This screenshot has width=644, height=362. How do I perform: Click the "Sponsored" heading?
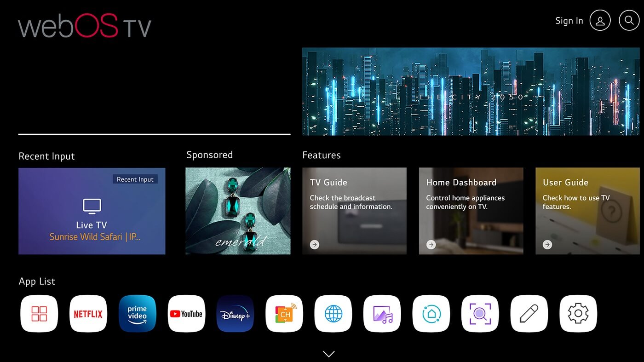click(209, 155)
